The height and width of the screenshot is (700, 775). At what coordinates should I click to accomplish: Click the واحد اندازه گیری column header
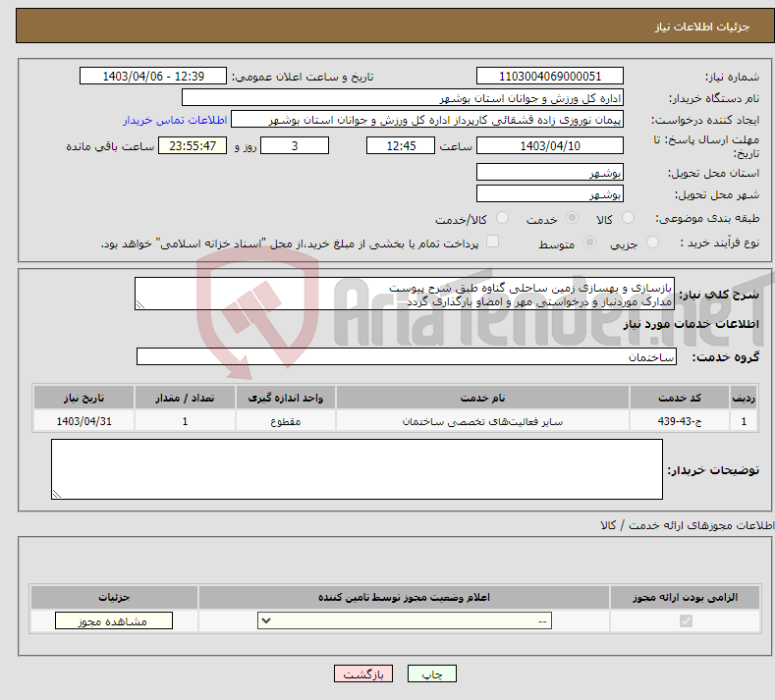click(x=285, y=398)
